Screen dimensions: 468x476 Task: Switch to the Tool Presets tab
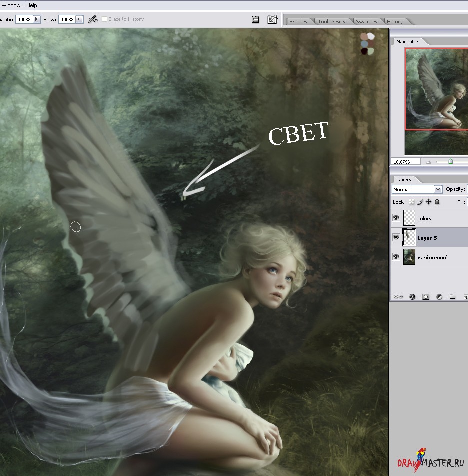[331, 21]
